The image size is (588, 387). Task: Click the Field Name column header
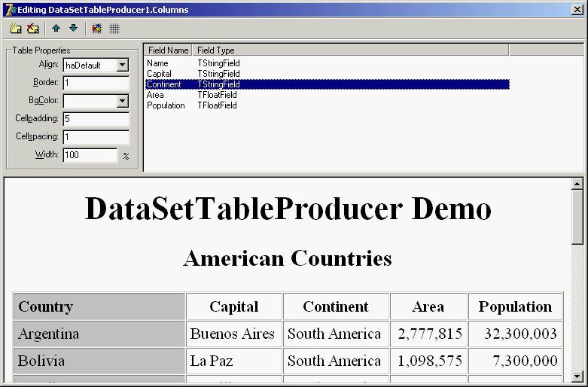pos(168,50)
